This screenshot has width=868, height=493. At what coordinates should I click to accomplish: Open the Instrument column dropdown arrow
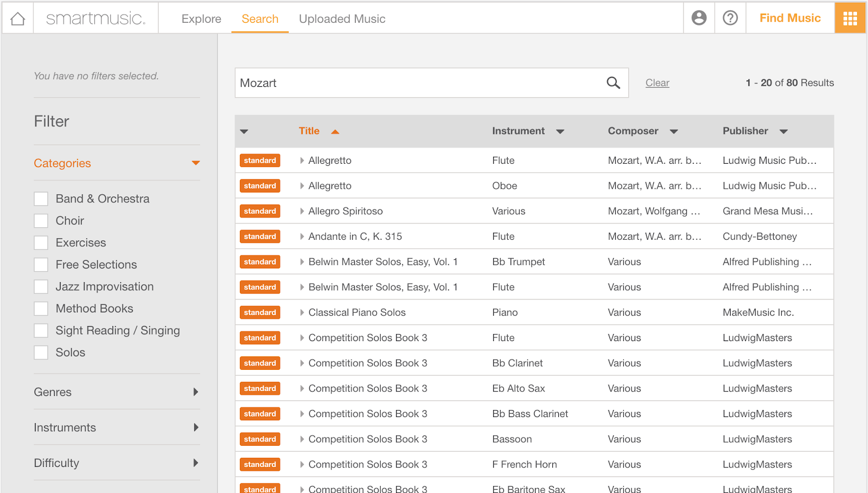click(x=560, y=131)
